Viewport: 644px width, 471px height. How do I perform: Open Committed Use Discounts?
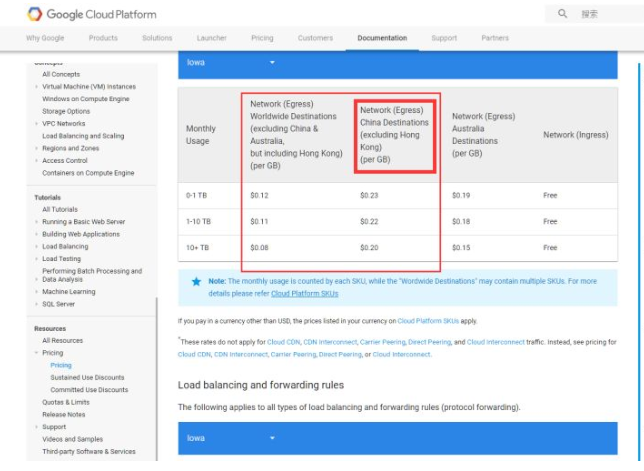[x=89, y=390]
